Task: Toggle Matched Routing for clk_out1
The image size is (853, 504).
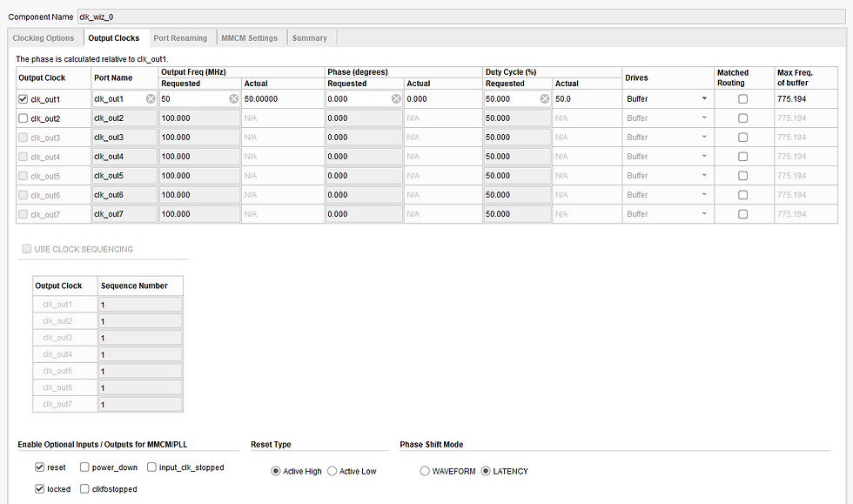Action: click(x=742, y=99)
